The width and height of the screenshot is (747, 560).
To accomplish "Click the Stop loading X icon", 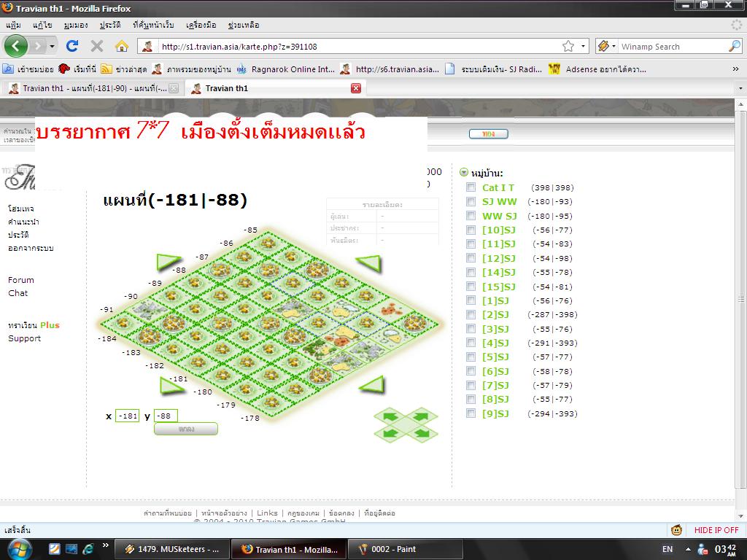I will tap(97, 46).
